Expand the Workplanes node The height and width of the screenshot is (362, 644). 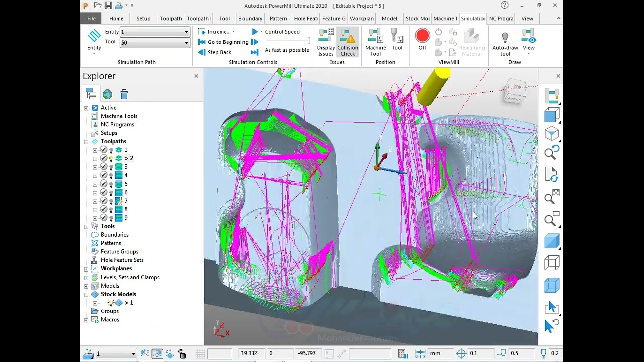pos(86,269)
